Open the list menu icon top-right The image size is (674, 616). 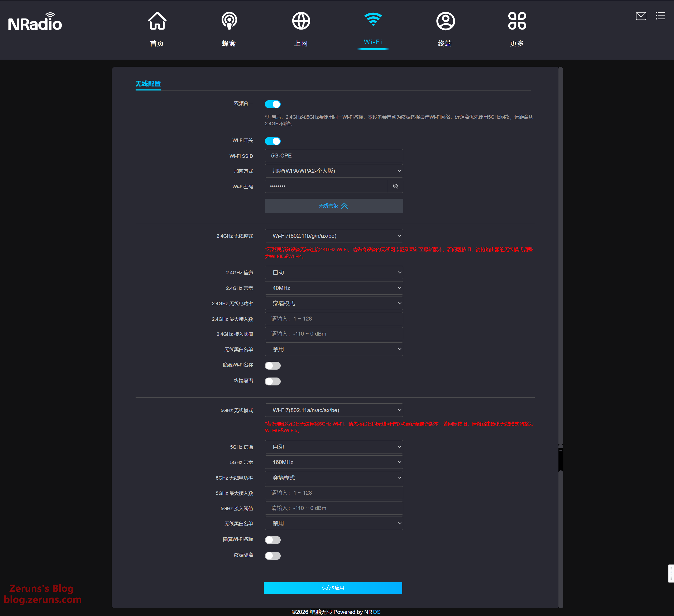click(x=660, y=16)
